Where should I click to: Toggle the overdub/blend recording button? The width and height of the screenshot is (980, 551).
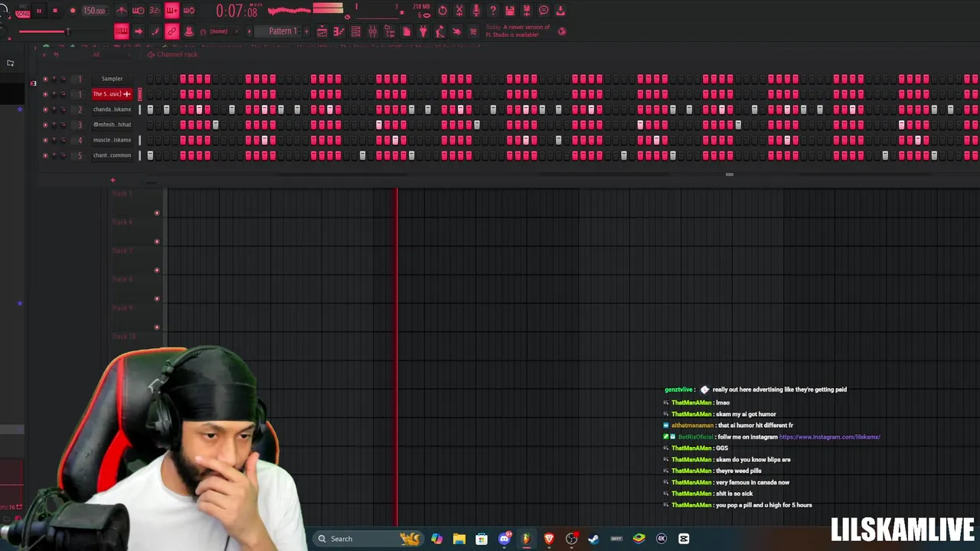172,11
